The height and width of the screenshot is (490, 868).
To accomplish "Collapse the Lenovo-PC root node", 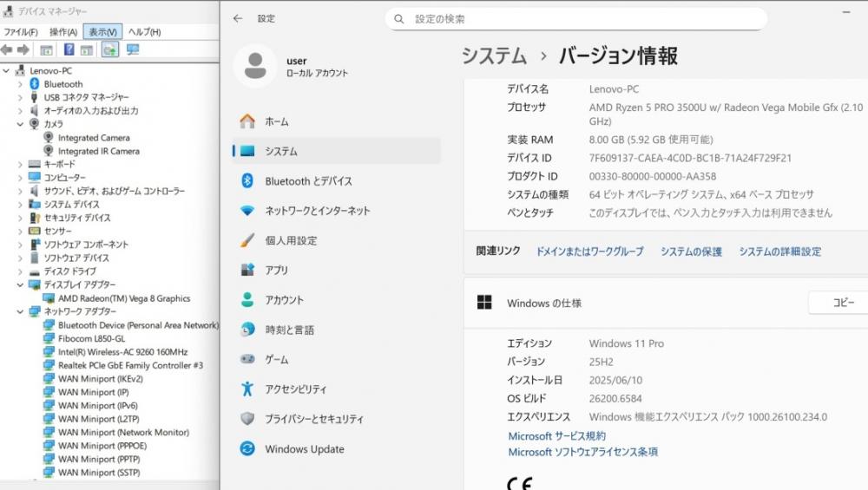I will point(6,71).
